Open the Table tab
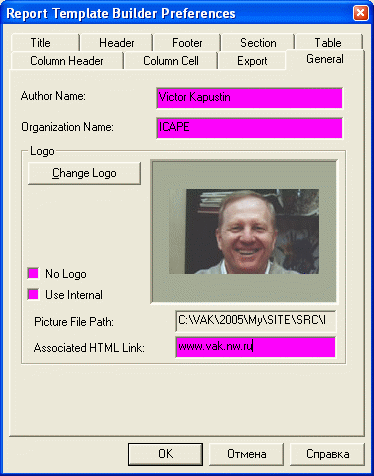Image resolution: width=374 pixels, height=476 pixels. tap(328, 43)
